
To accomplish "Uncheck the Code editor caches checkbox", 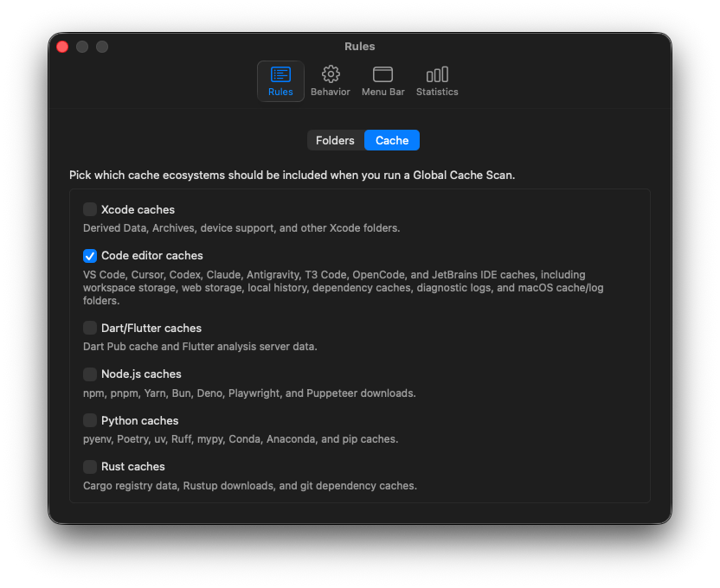I will click(90, 256).
